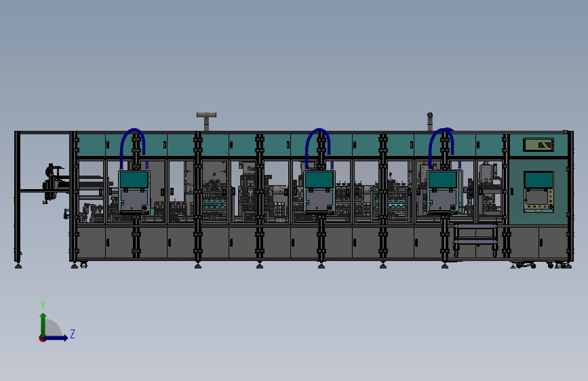588x381 pixels.
Task: Select the blue hose above the middle operator panel
Action: click(x=318, y=148)
